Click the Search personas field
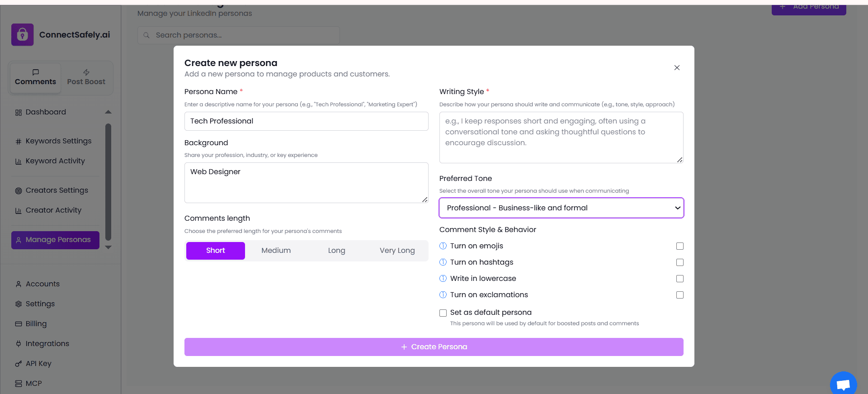This screenshot has width=868, height=394. click(x=238, y=35)
